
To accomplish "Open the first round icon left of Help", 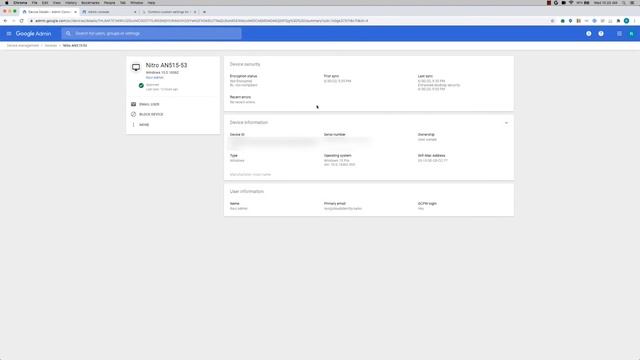I will [x=589, y=33].
